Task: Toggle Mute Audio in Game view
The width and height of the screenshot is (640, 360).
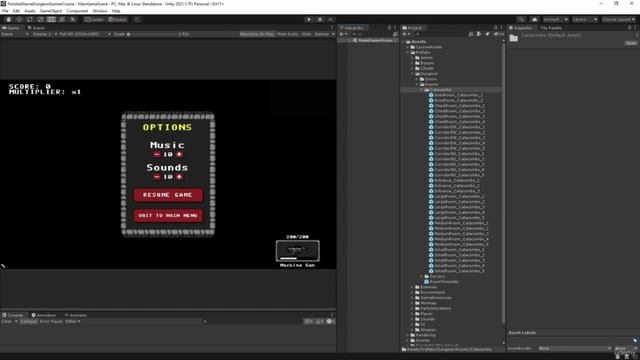Action: coord(287,34)
